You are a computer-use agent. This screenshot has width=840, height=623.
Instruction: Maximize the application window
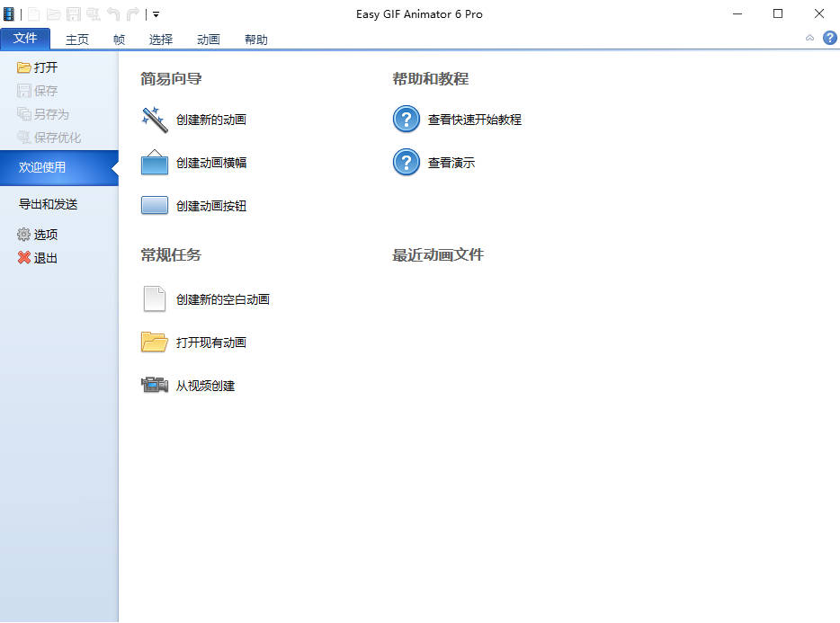[x=778, y=13]
